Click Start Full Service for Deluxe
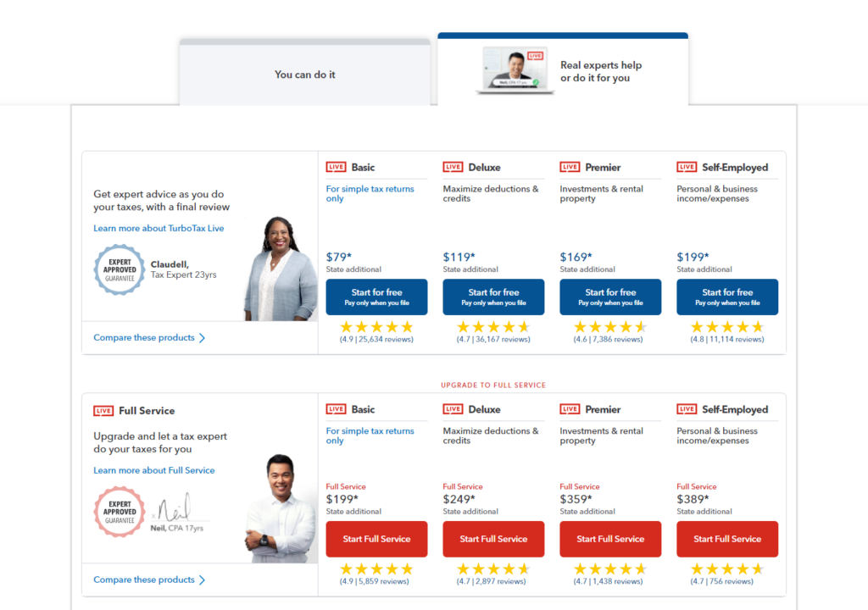The height and width of the screenshot is (610, 868). tap(493, 539)
